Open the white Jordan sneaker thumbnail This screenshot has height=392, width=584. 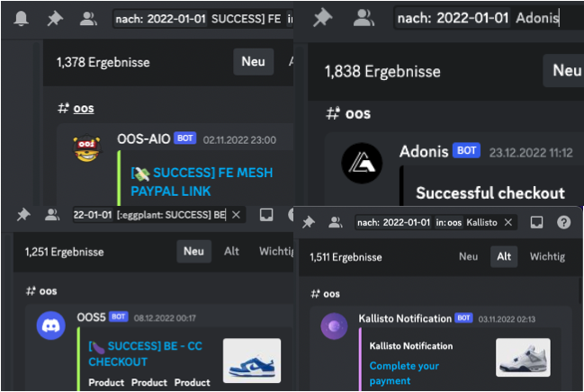point(523,357)
